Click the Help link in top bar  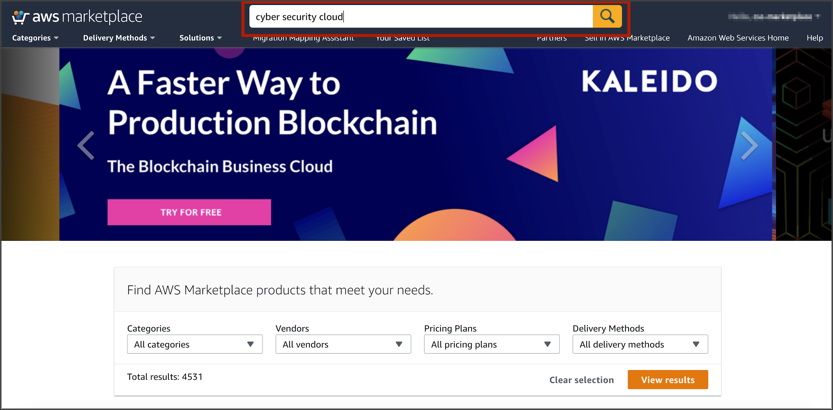click(x=815, y=38)
